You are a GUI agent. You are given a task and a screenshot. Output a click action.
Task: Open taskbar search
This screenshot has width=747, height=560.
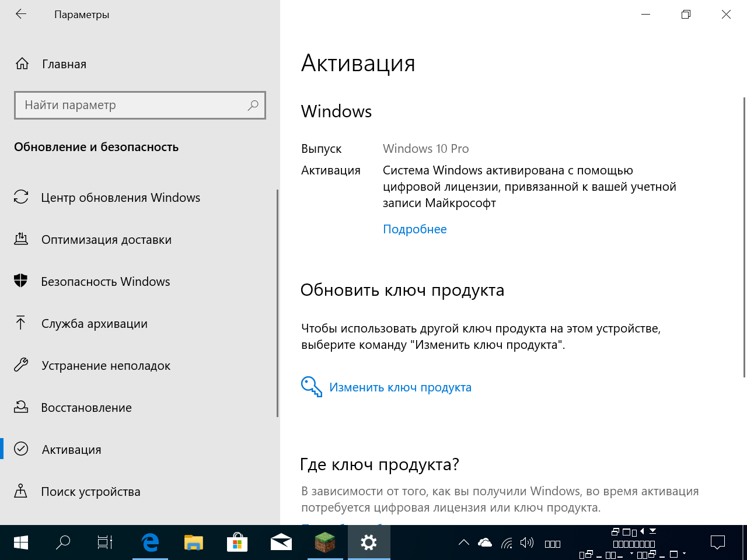coord(62,542)
